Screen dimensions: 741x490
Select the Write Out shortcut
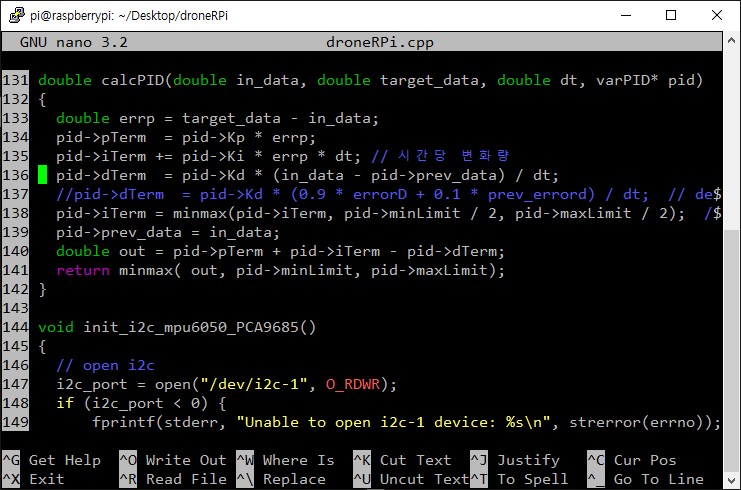(x=185, y=460)
